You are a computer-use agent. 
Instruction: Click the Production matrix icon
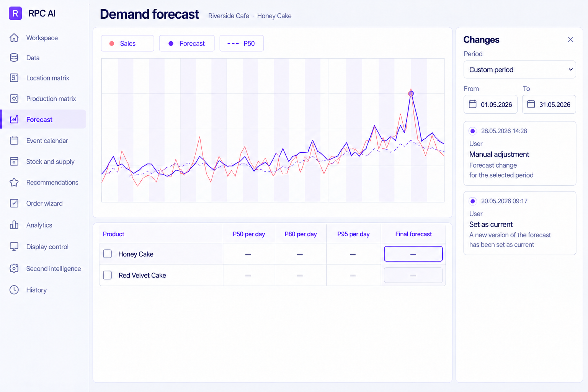[14, 99]
